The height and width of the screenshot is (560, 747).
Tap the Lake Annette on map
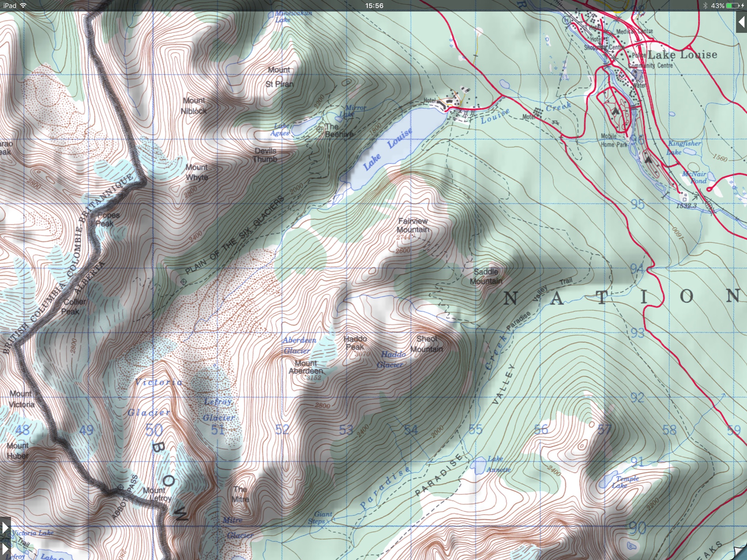click(x=478, y=465)
